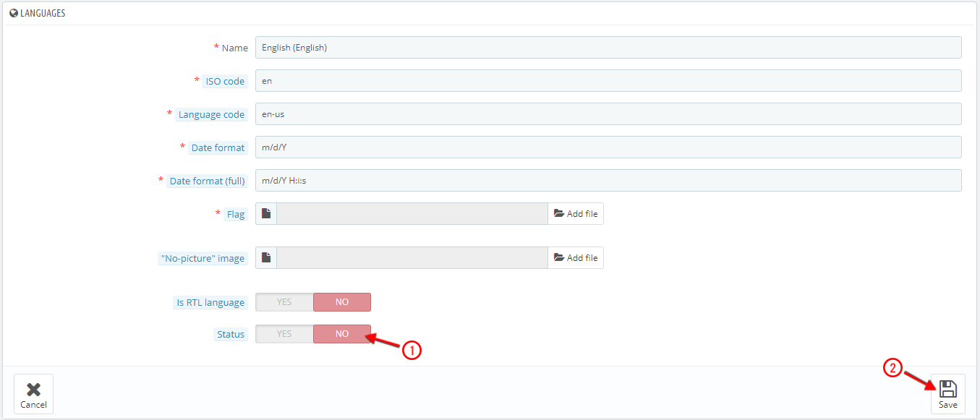
Task: Click Add file for the Flag
Action: pyautogui.click(x=576, y=214)
